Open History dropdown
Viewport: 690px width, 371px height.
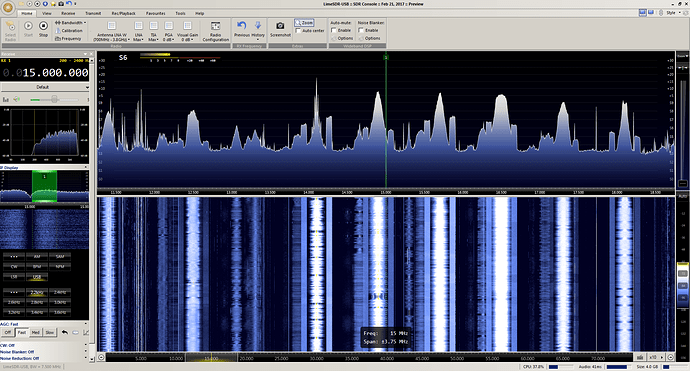coord(258,30)
